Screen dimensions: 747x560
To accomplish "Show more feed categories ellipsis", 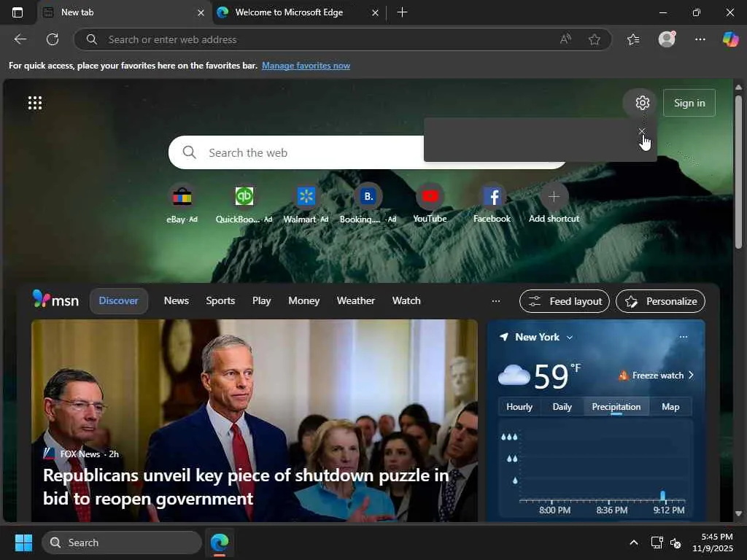I will point(496,301).
